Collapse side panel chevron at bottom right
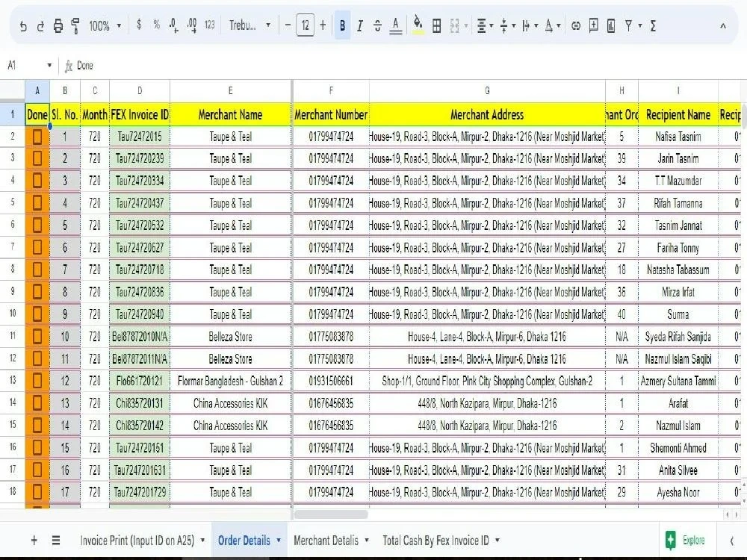This screenshot has height=560, width=747. tap(732, 541)
